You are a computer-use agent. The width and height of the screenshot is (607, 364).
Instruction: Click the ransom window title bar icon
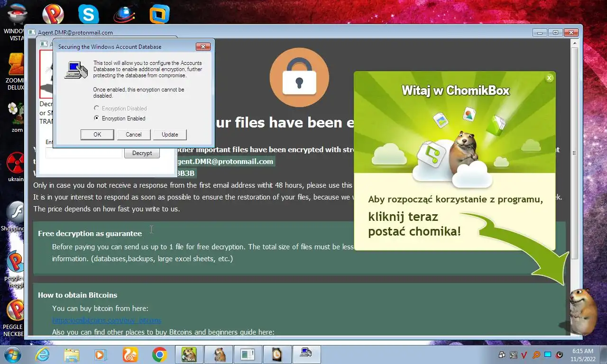tap(32, 33)
